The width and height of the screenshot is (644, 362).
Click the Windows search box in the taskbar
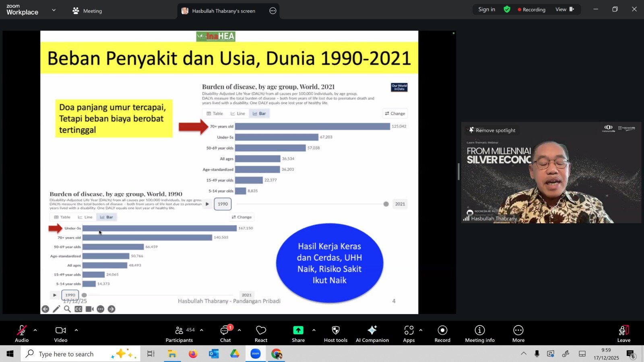coord(66,354)
